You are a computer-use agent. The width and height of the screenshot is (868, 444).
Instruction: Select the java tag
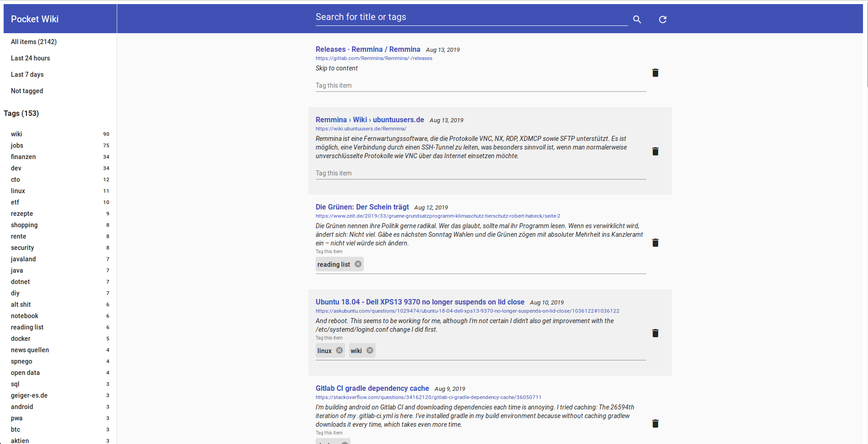click(60, 270)
